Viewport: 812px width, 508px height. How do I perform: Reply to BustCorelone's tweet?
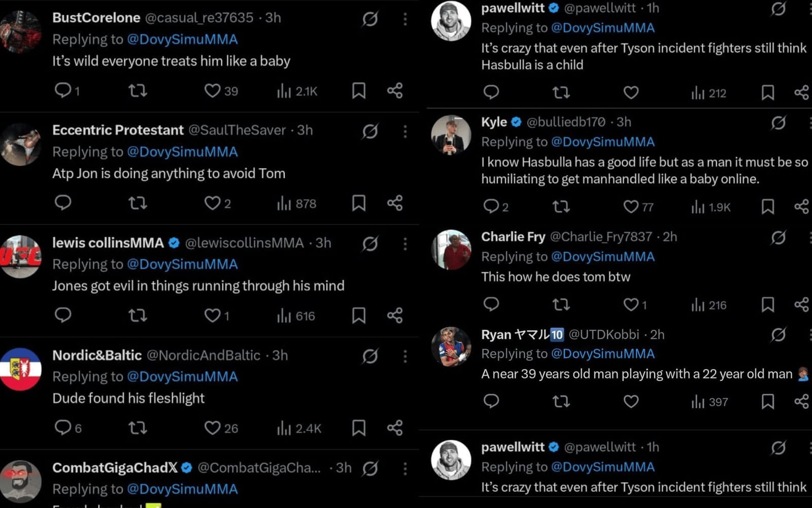pos(63,90)
